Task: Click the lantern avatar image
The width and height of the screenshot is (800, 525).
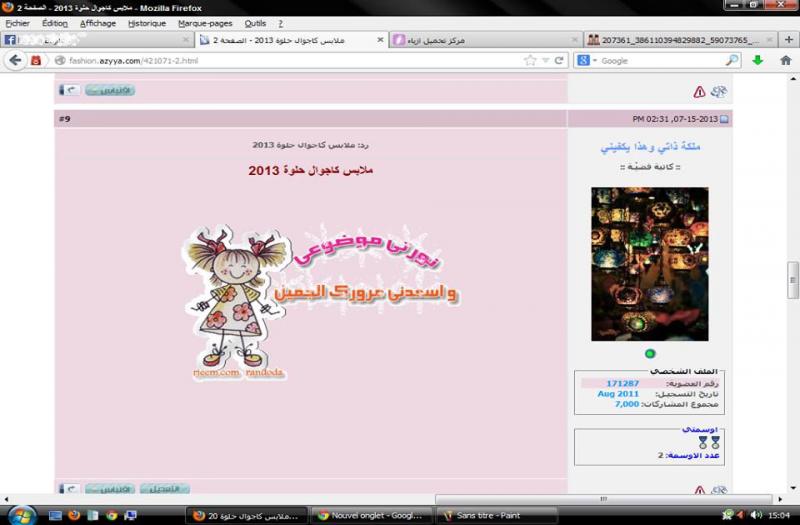Action: [649, 263]
